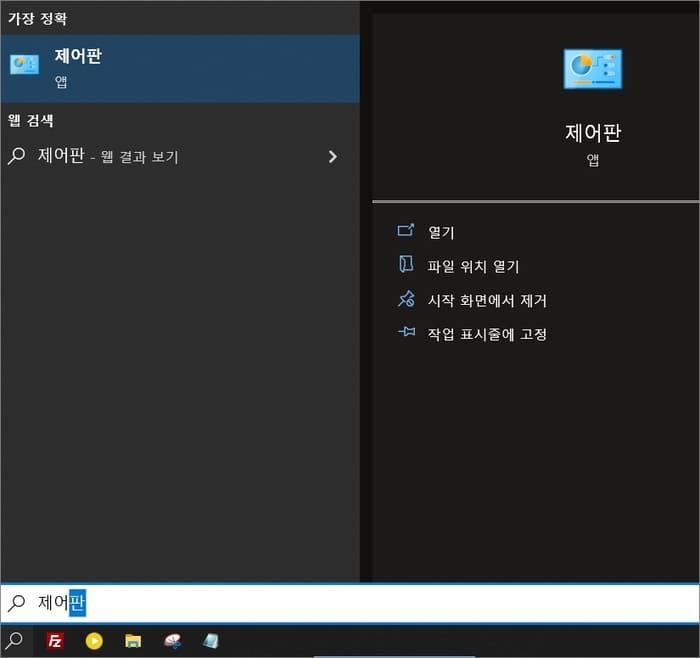Click the open icon next to 열기
This screenshot has height=658, width=700.
(x=406, y=230)
